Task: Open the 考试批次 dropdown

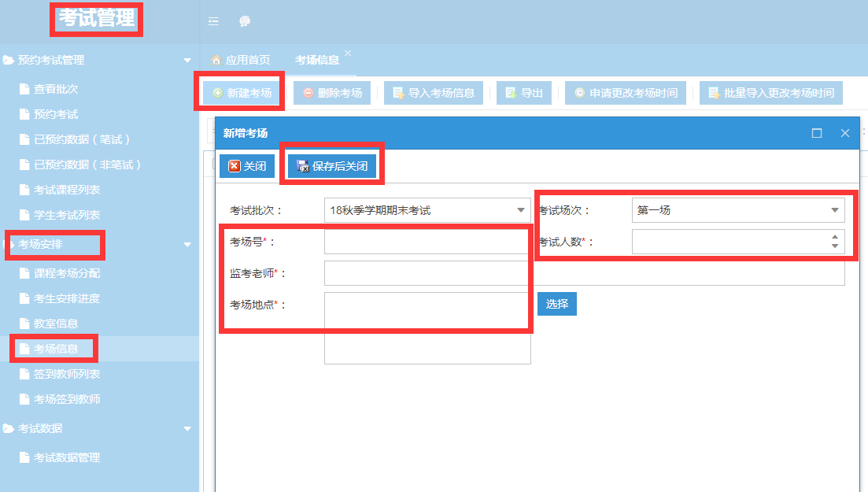Action: pos(520,210)
